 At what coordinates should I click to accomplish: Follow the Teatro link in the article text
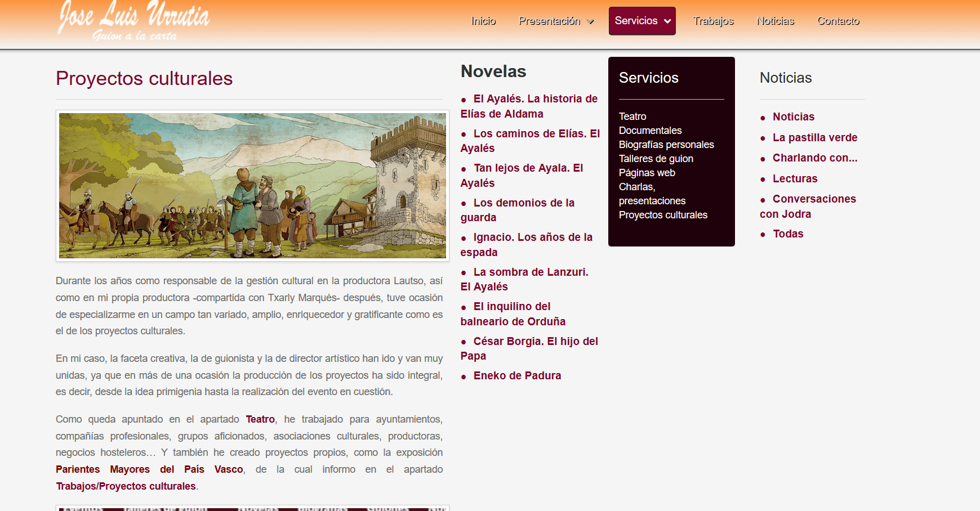[x=260, y=419]
